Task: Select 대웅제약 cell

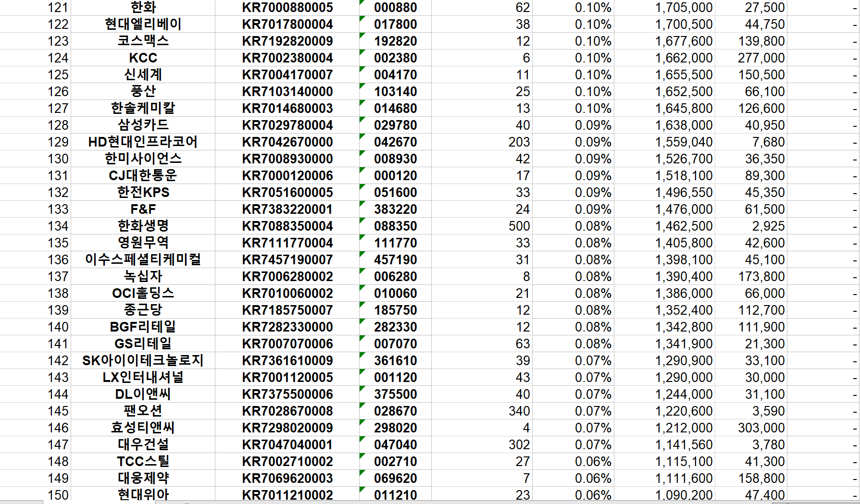Action: pyautogui.click(x=143, y=479)
